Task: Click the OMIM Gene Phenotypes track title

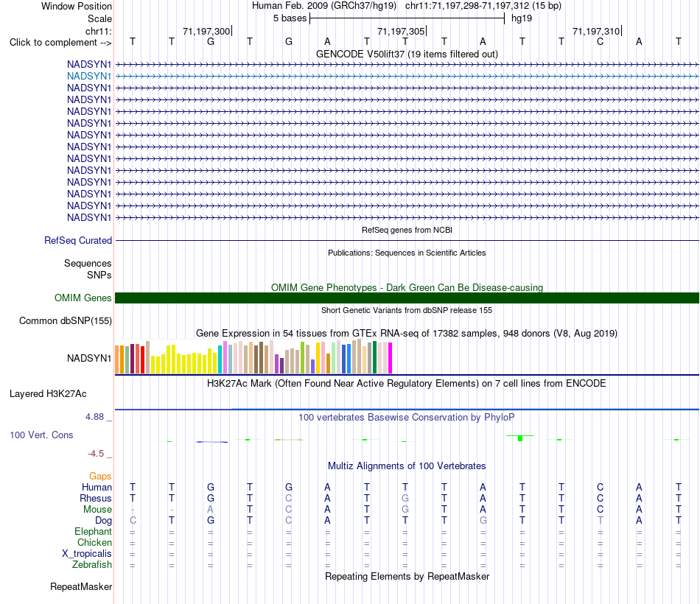Action: 407,287
